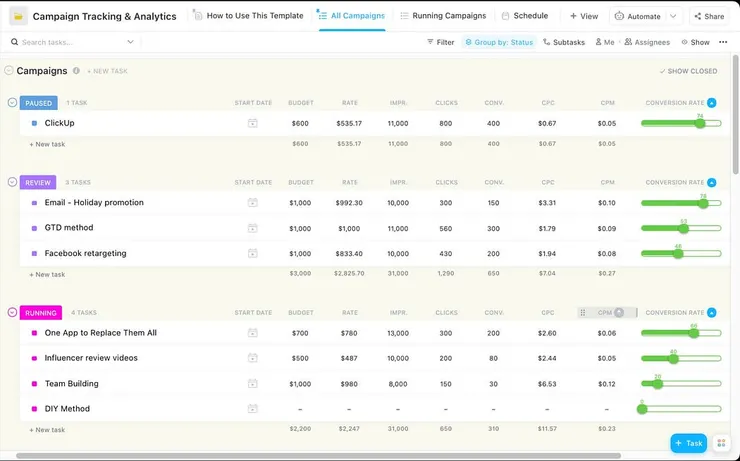Click + NEW TASK next to Campaigns
The image size is (740, 461).
[x=107, y=71]
